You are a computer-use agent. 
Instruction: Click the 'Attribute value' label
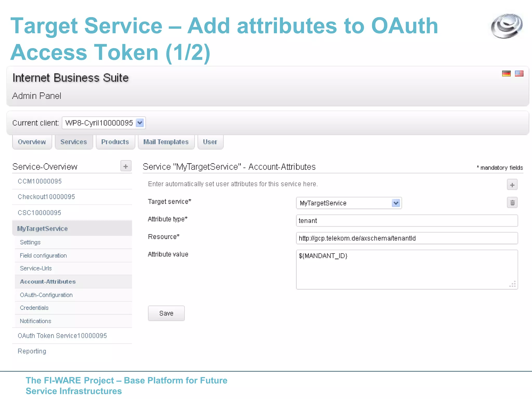click(x=168, y=254)
